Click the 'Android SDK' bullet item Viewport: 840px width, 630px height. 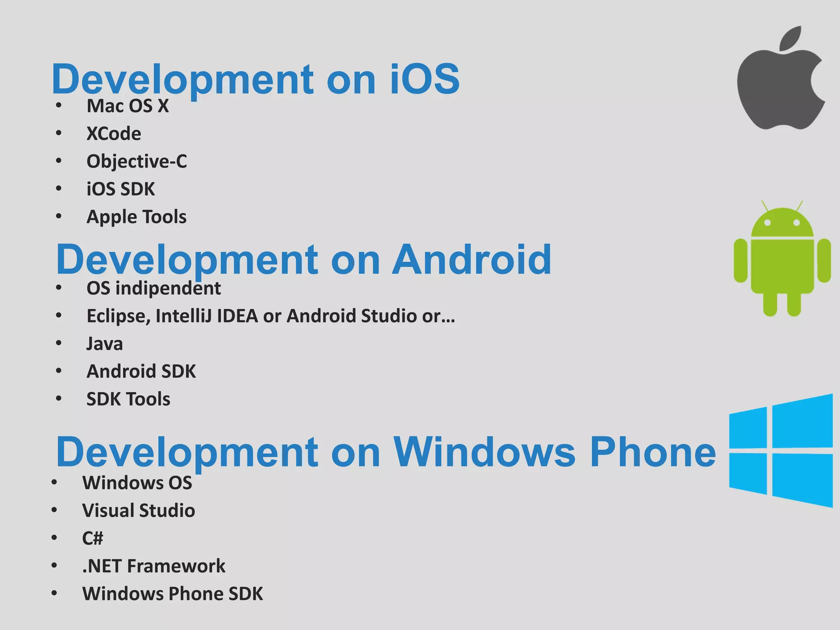(141, 371)
